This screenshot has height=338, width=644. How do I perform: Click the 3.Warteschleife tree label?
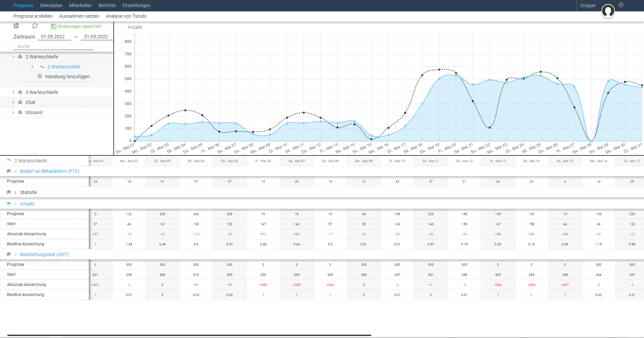click(42, 92)
